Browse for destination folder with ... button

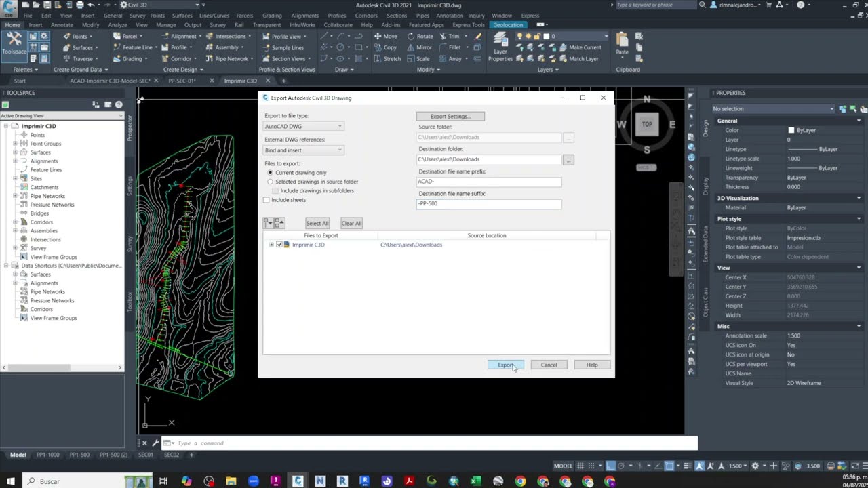568,160
